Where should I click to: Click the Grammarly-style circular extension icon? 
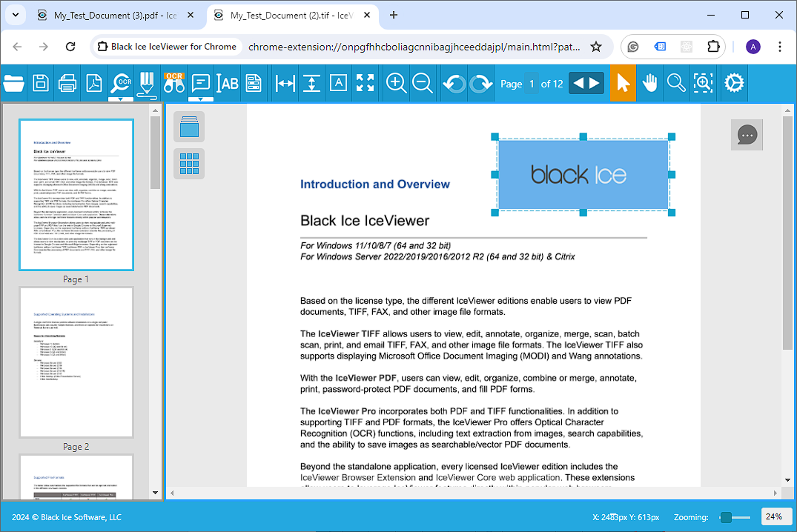tap(633, 47)
